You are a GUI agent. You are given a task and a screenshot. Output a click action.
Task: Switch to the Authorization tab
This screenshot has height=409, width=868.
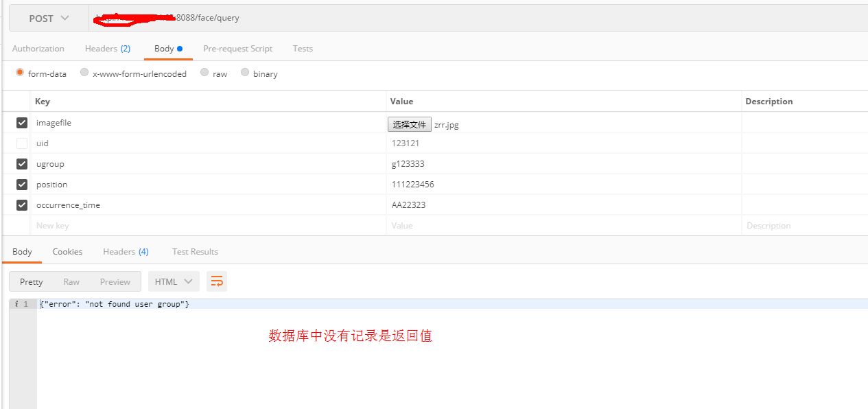38,49
